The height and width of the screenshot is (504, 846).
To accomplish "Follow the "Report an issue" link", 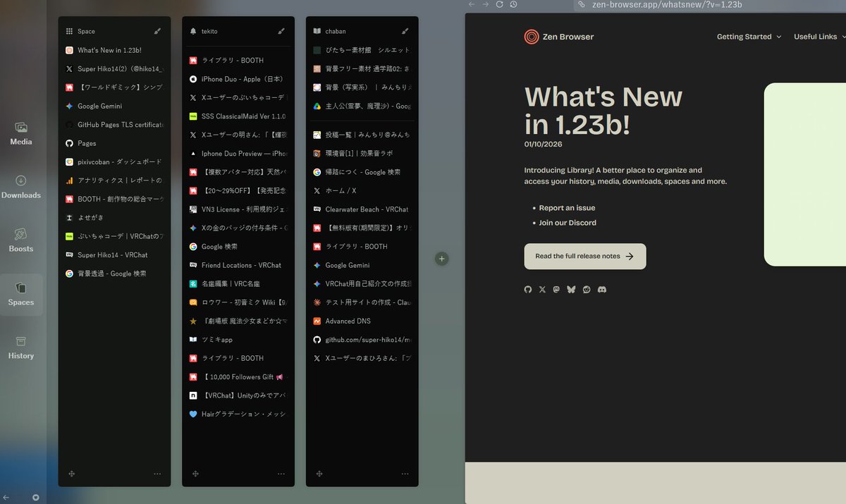I will (567, 208).
